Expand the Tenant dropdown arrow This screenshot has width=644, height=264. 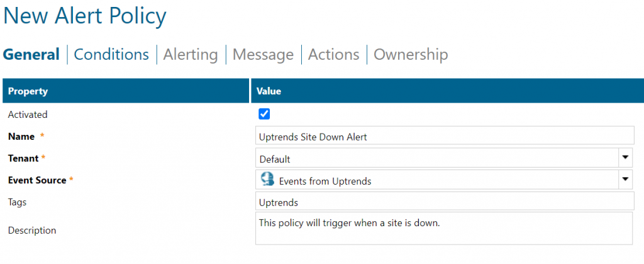point(625,158)
